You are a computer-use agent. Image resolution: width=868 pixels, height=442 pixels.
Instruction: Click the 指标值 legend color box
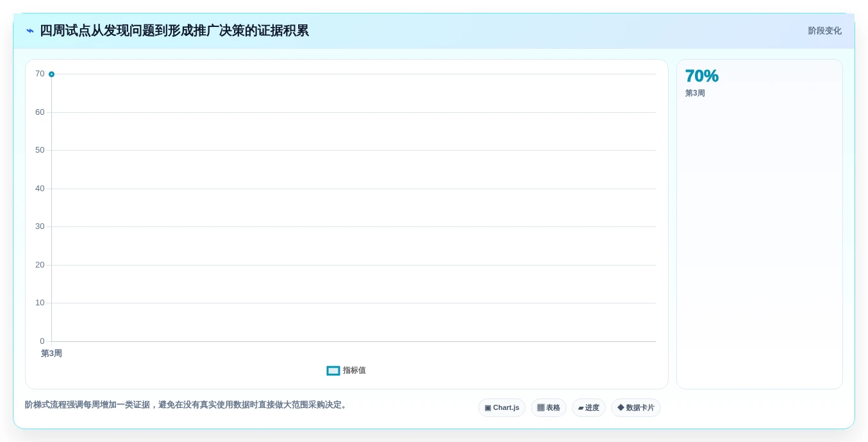point(333,371)
